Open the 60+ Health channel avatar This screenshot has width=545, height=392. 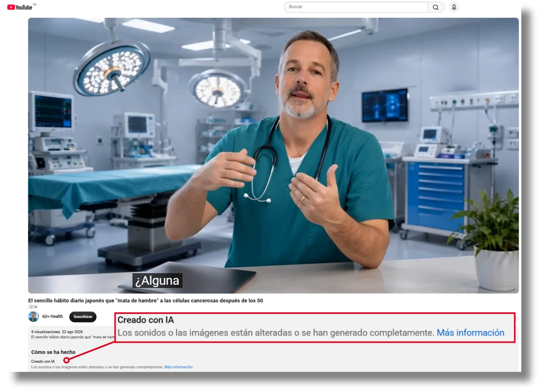point(33,316)
